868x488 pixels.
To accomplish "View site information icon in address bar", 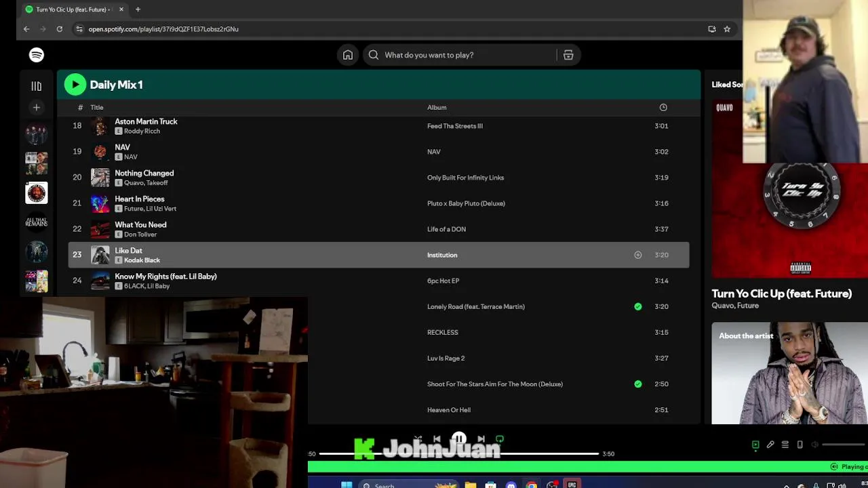I will click(x=79, y=29).
